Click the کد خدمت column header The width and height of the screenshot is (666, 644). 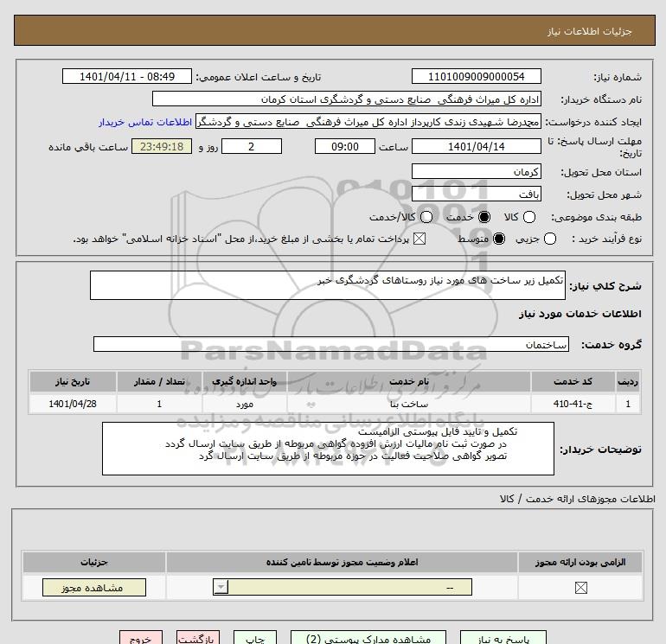pos(573,381)
